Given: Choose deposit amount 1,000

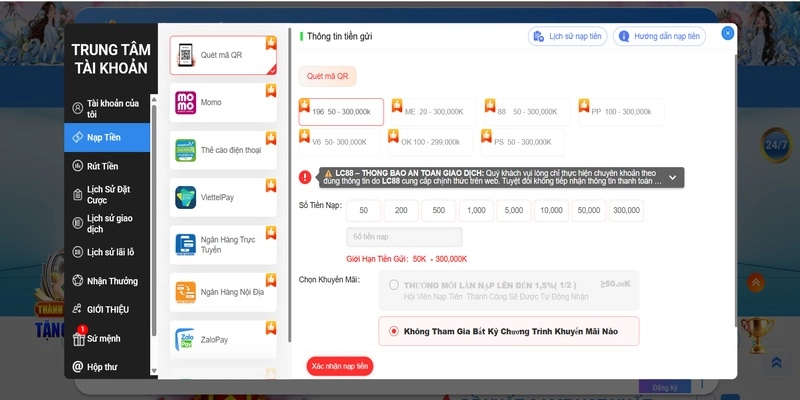Looking at the screenshot, I should 476,210.
